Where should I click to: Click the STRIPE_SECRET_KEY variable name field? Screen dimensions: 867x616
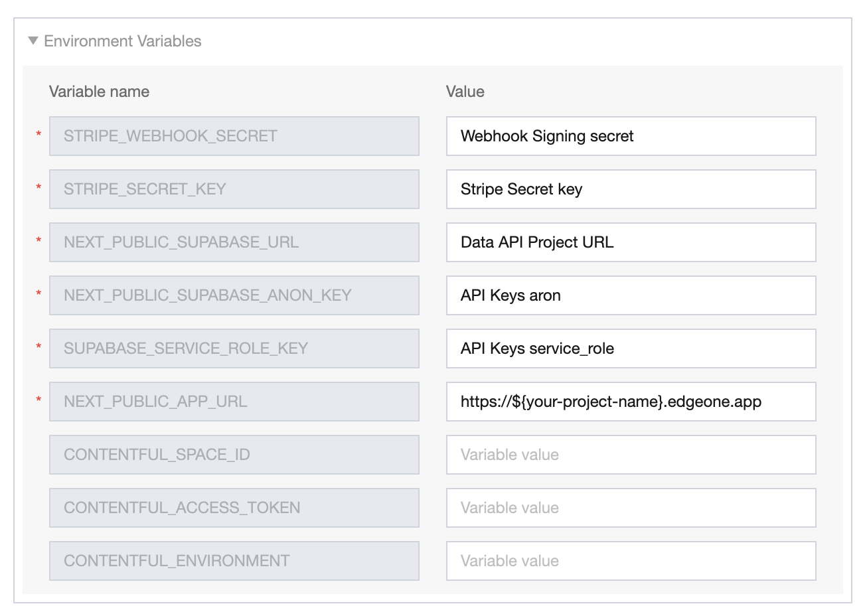pos(234,189)
